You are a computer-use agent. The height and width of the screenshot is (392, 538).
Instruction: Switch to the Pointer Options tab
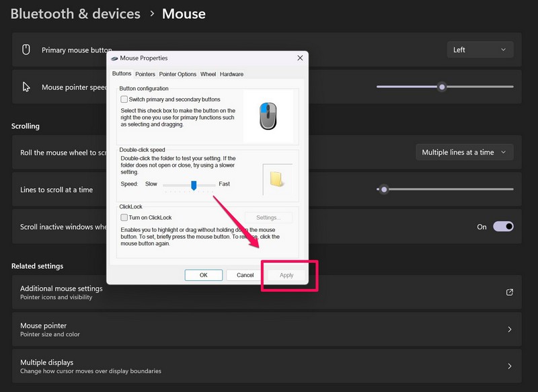[178, 74]
